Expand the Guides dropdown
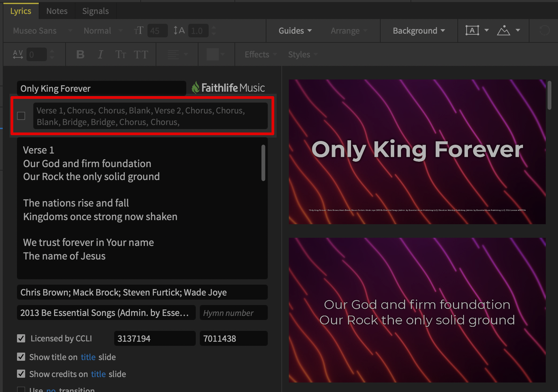The width and height of the screenshot is (558, 392). coord(295,31)
